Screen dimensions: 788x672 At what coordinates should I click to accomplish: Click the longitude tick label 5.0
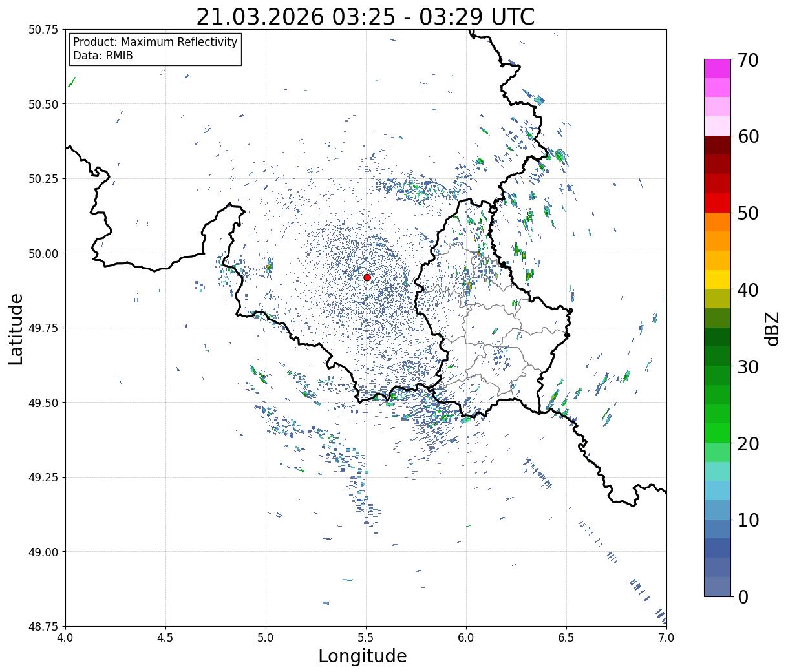(x=266, y=637)
